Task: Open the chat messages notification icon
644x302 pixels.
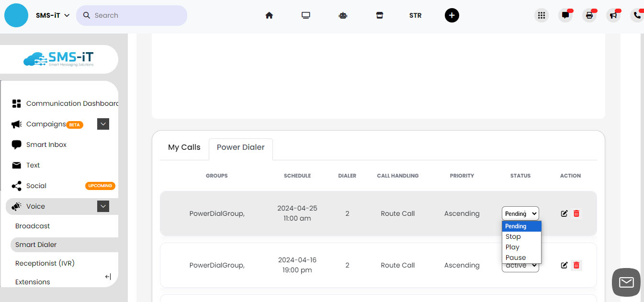Action: coord(565,15)
